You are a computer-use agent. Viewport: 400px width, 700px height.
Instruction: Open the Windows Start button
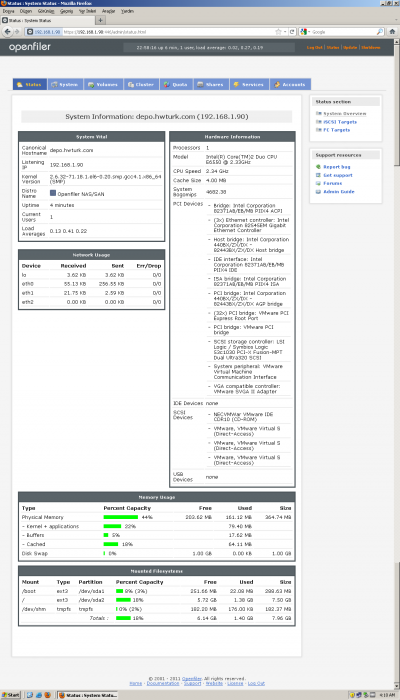coord(11,696)
